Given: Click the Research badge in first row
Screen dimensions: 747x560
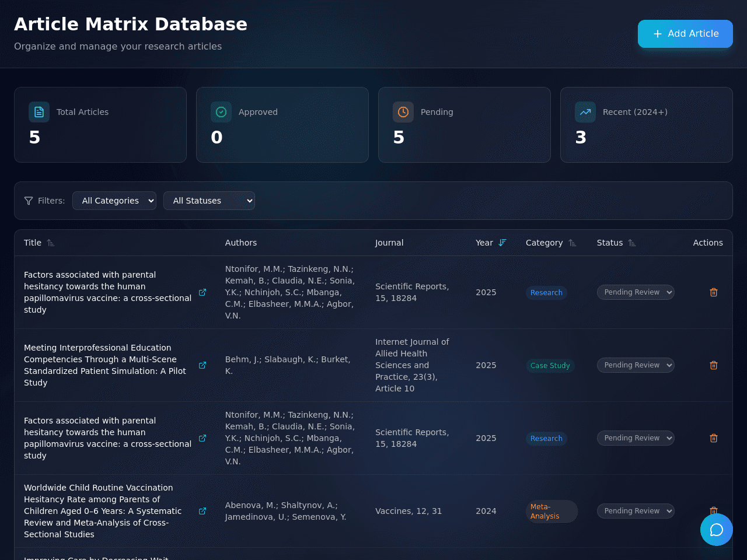Looking at the screenshot, I should click(x=546, y=293).
